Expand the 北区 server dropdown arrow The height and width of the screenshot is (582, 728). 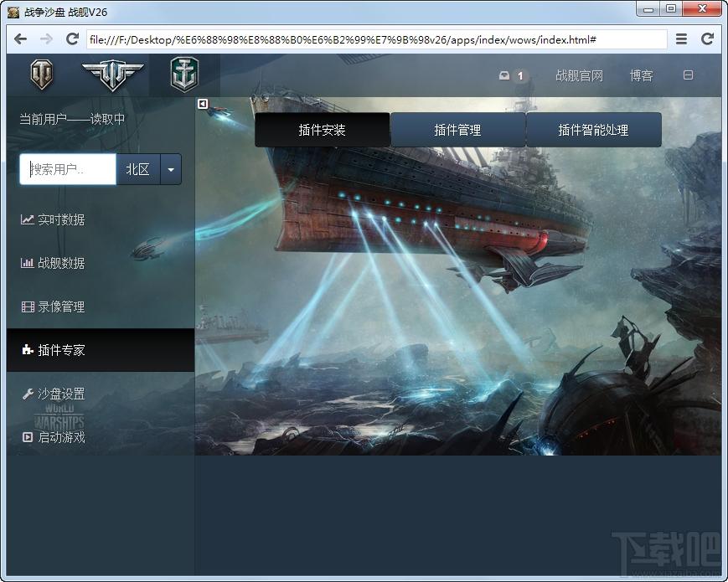pos(171,169)
